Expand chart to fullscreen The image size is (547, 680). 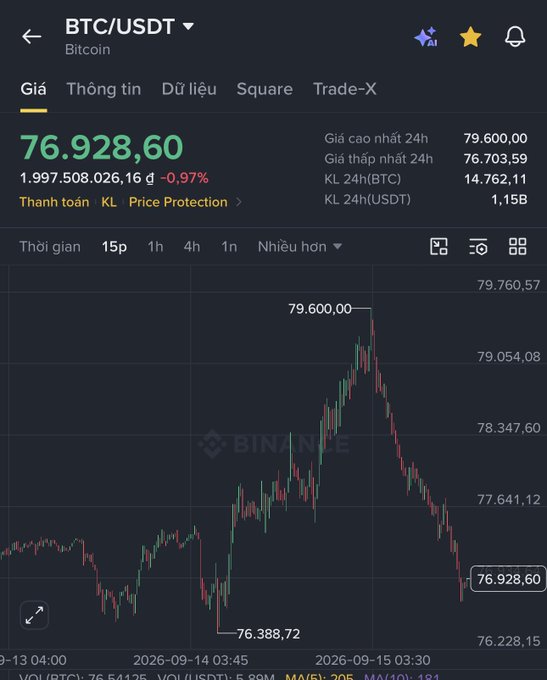pos(34,615)
